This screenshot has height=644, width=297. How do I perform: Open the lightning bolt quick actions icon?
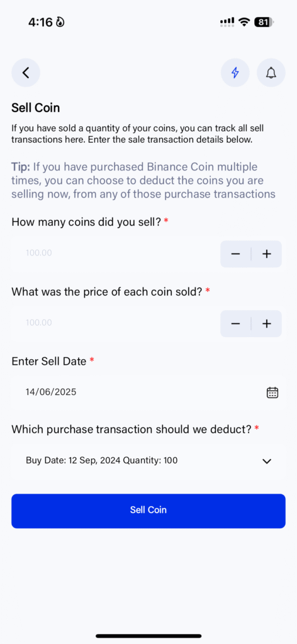235,73
